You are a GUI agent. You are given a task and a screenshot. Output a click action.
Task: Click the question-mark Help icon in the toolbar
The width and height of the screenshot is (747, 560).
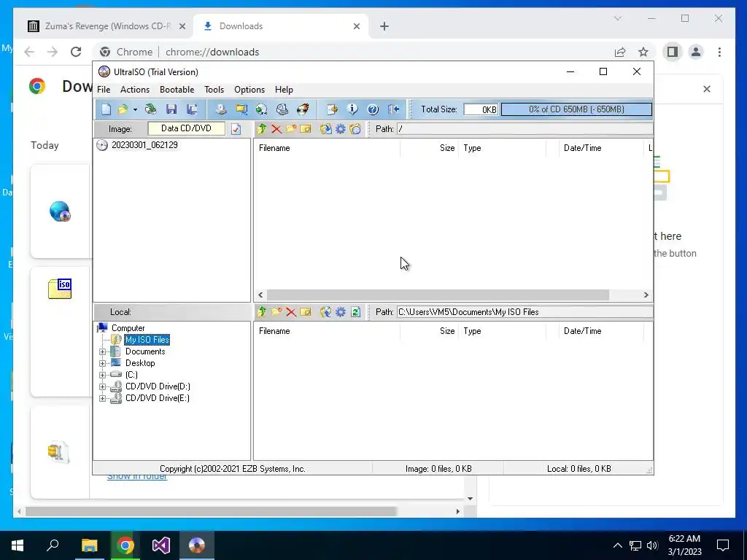click(373, 109)
